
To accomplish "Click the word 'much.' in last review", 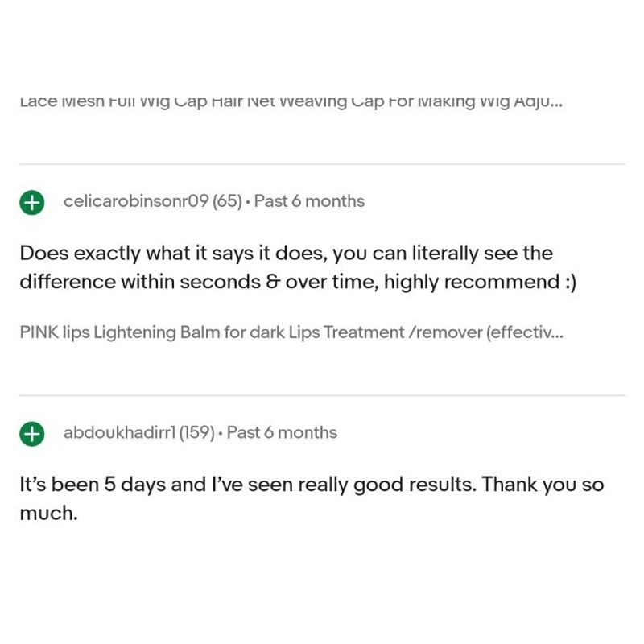I will 48,514.
